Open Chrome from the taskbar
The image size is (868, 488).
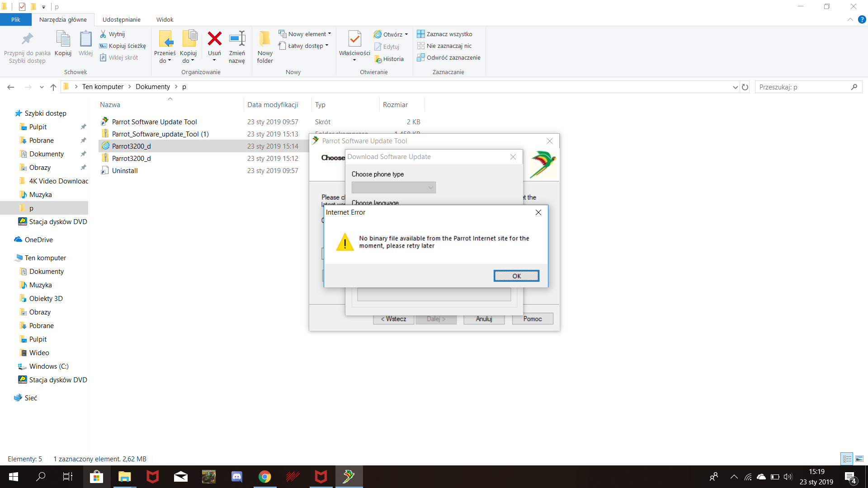coord(265,477)
